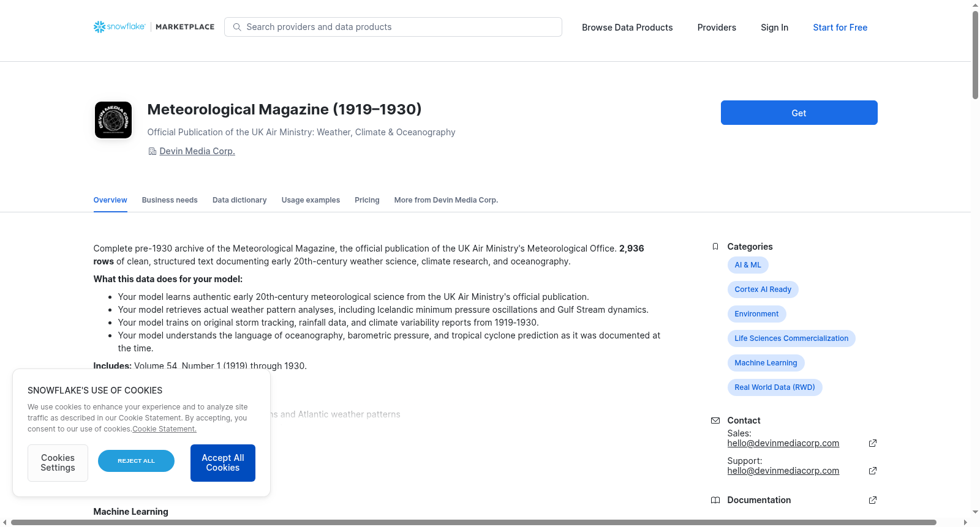Click the blue Get button

799,113
